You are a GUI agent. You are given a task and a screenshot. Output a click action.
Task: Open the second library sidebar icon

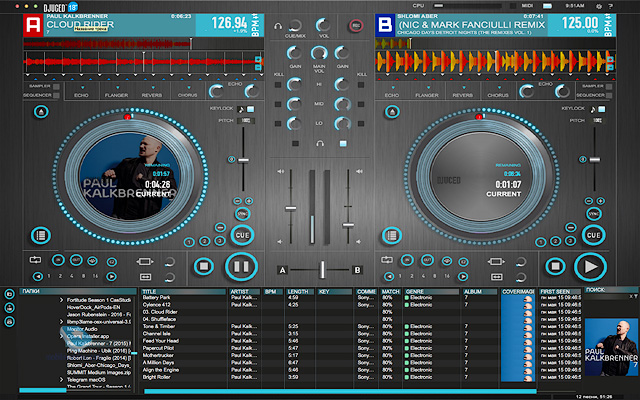tap(9, 307)
